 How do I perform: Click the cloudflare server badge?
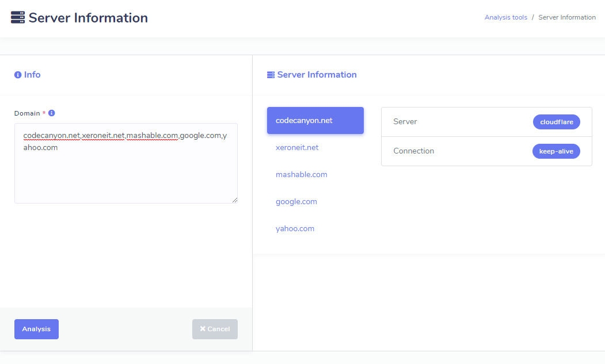[556, 122]
